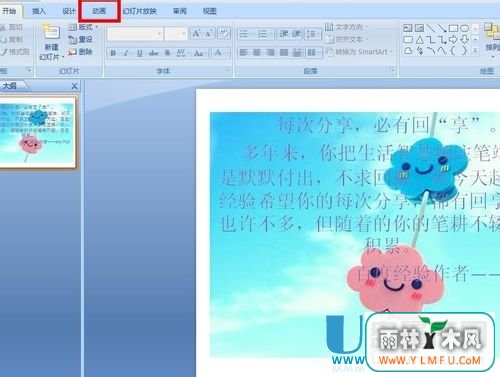Open the 开始 (Home) ribbon tab

click(10, 11)
